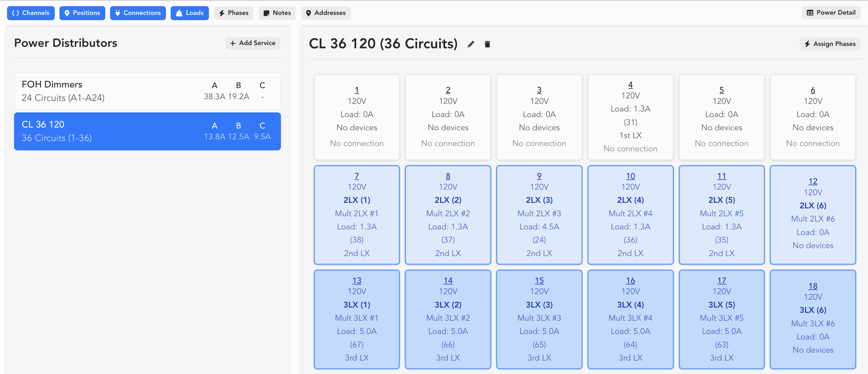The image size is (868, 374).
Task: Click the trash delete icon beside CL 36 120
Action: pyautogui.click(x=487, y=44)
